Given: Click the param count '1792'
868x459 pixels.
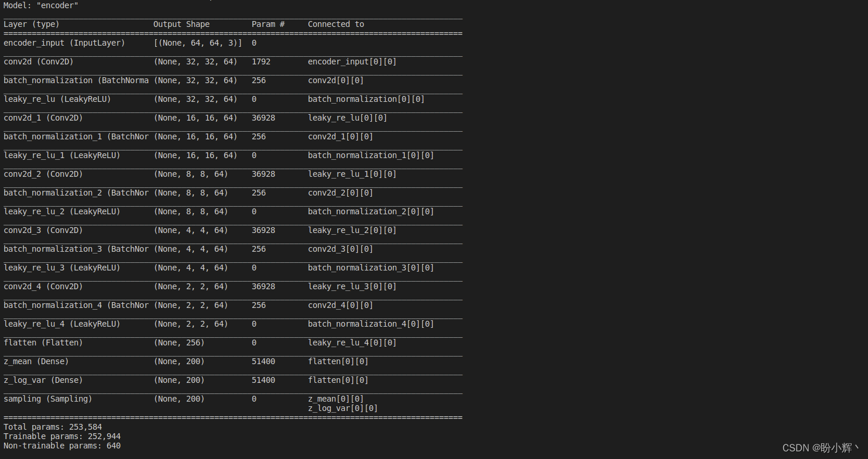Looking at the screenshot, I should (261, 61).
